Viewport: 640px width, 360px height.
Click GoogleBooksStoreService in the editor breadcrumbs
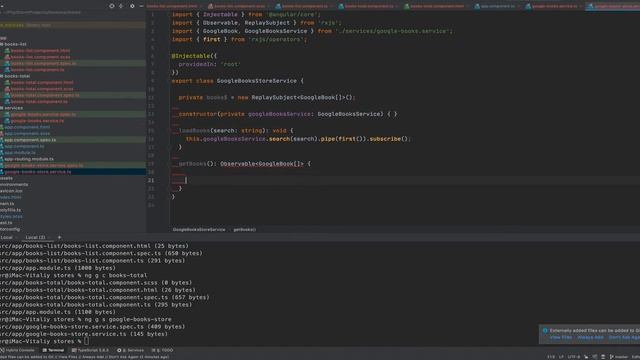pyautogui.click(x=199, y=230)
